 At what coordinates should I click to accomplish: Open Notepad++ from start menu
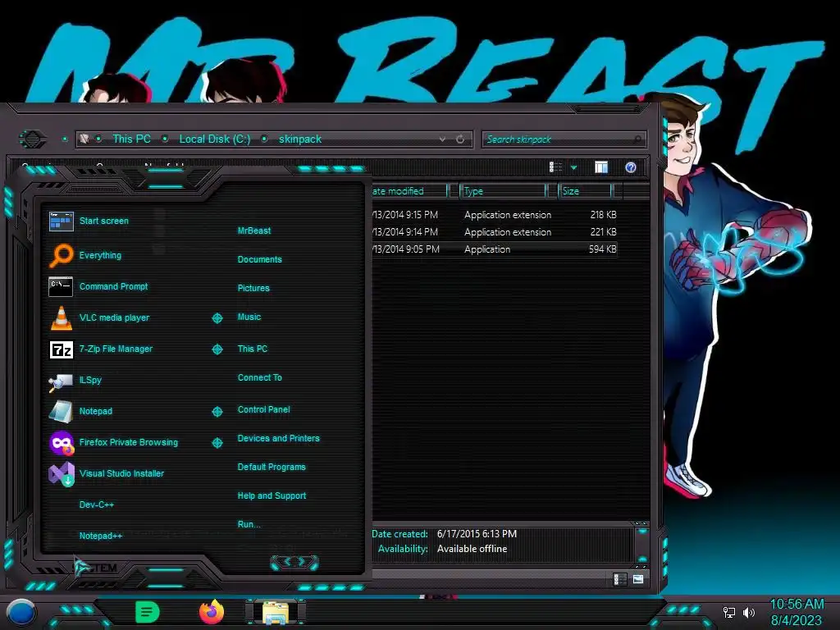point(101,536)
